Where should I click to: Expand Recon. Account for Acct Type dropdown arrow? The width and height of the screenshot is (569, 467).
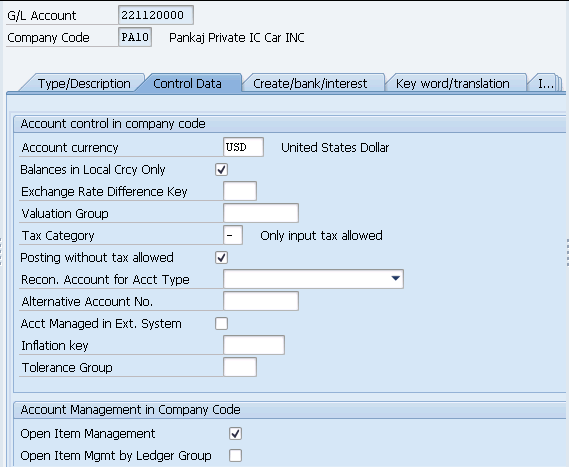(396, 279)
